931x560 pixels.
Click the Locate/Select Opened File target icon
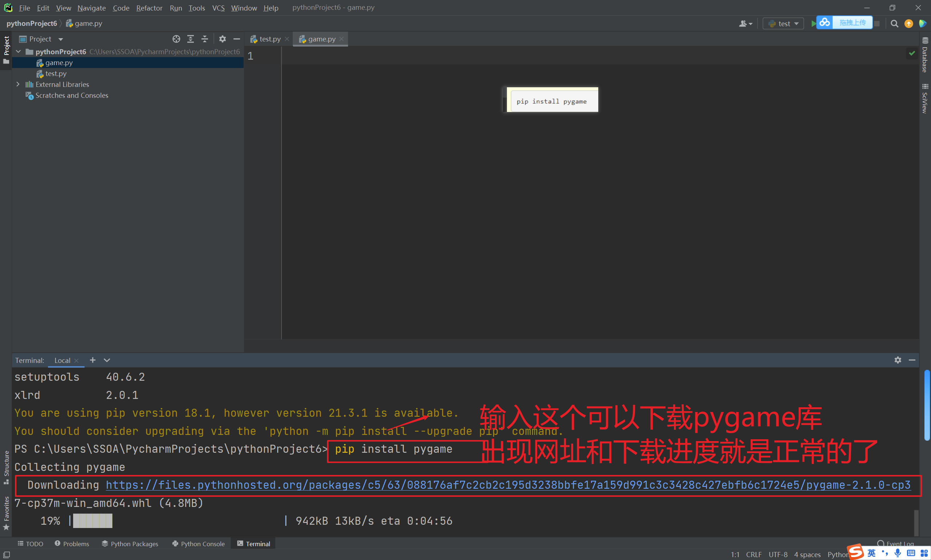(176, 39)
